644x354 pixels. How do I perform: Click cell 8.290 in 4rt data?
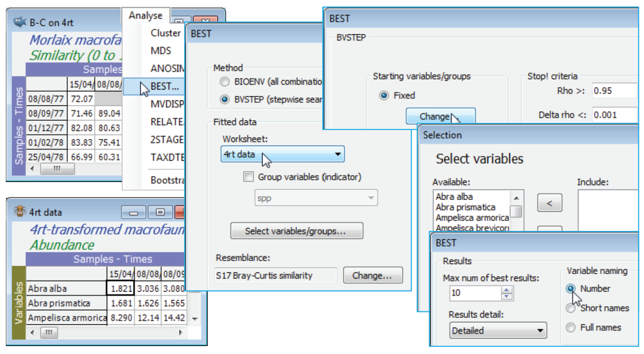121,318
